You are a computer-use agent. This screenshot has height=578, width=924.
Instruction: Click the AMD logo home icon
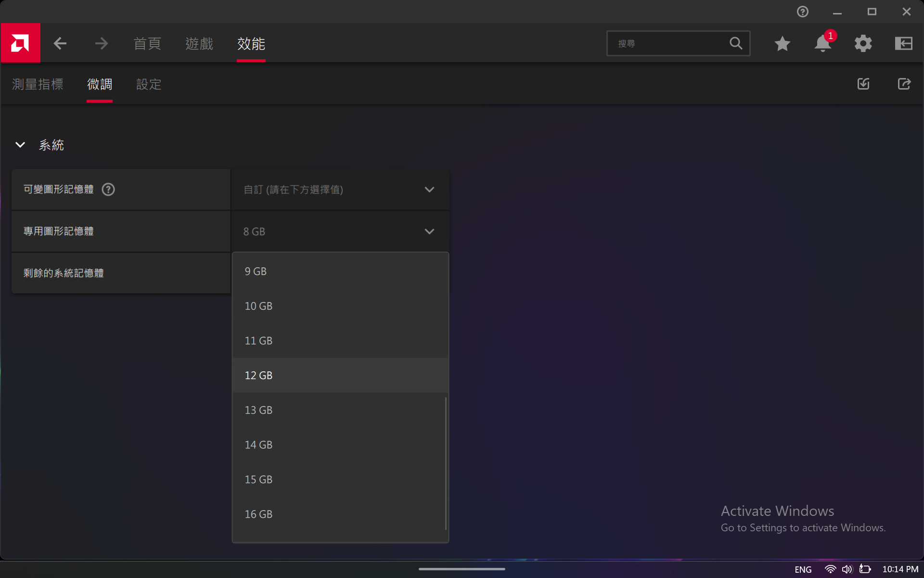[x=20, y=43]
